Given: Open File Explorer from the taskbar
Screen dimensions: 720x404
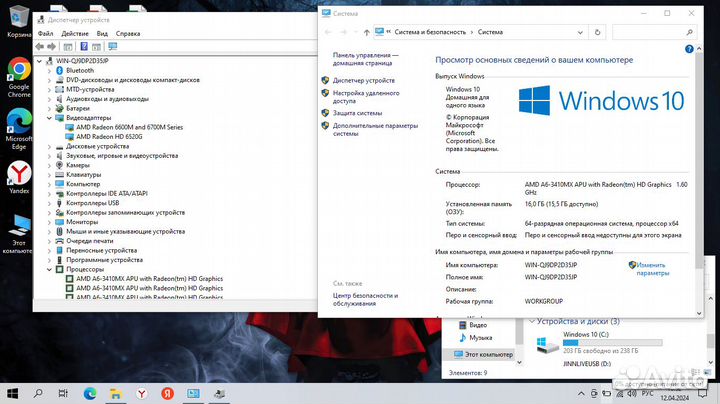Looking at the screenshot, I should coord(115,393).
